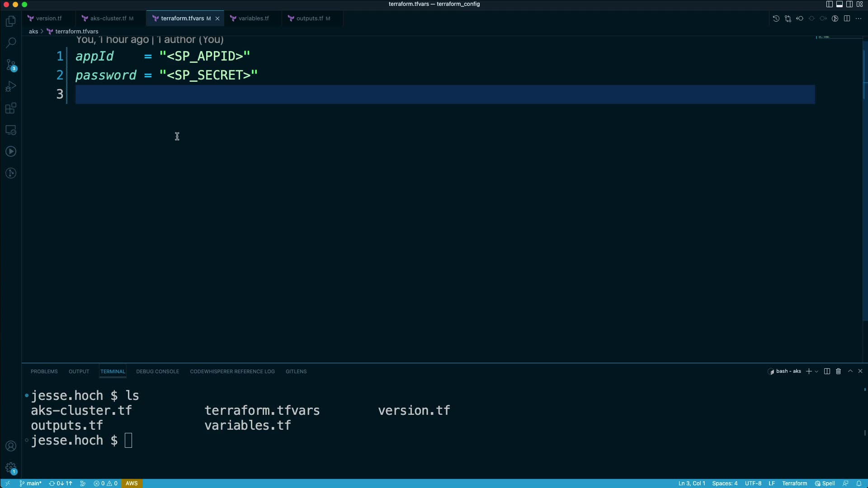This screenshot has width=868, height=488.
Task: Open the Remote Explorer view
Action: pos(11,130)
